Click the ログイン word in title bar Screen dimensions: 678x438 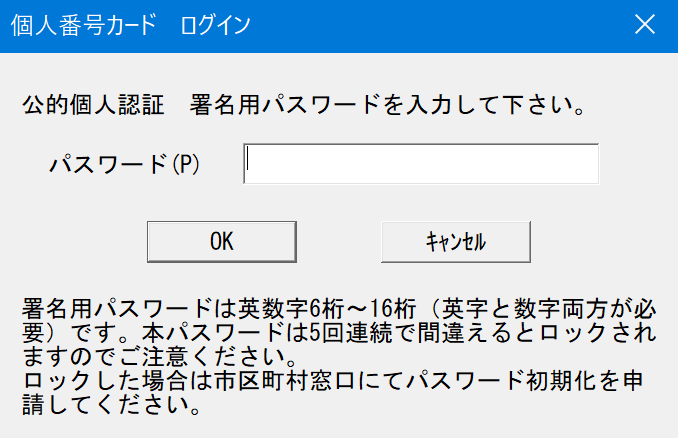216,26
